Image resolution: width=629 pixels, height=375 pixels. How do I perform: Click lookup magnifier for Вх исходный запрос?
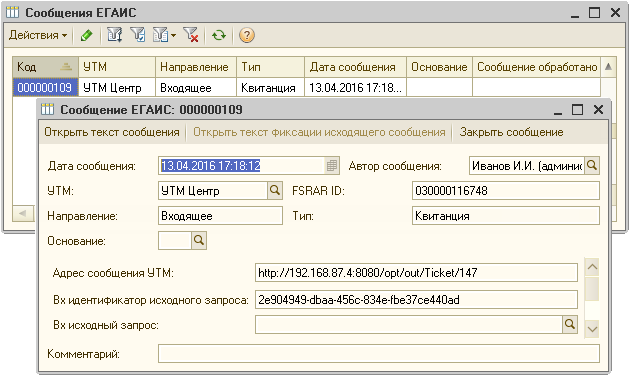(x=570, y=324)
